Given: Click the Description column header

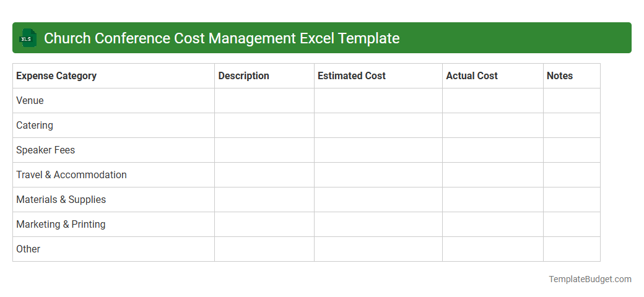Looking at the screenshot, I should click(x=264, y=76).
